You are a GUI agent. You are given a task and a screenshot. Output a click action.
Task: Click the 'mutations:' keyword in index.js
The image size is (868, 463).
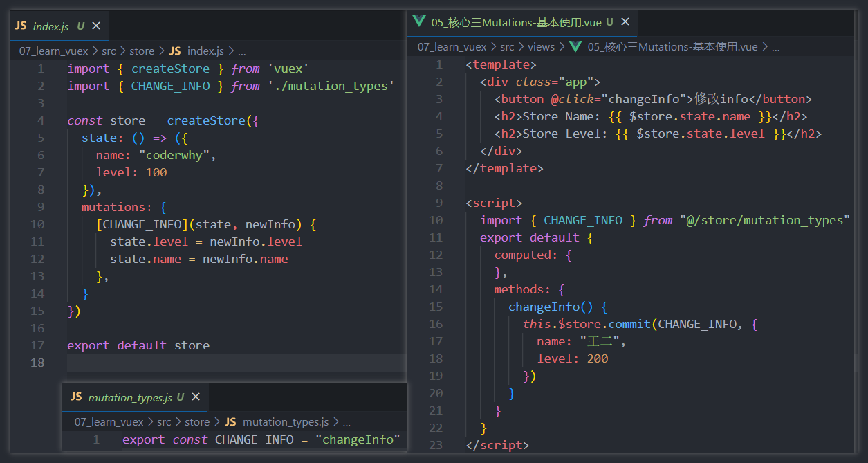(117, 207)
